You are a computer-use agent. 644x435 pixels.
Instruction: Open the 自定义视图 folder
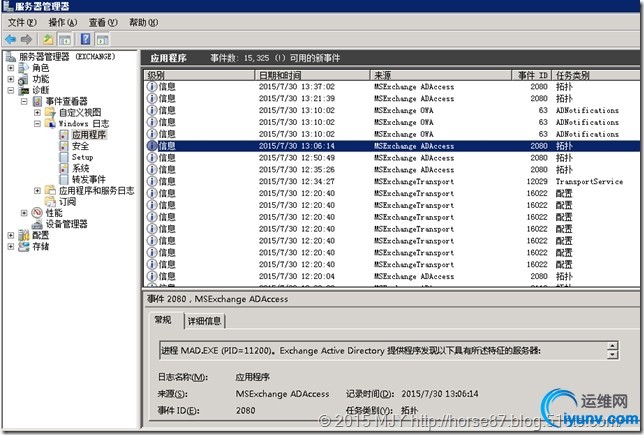[x=80, y=112]
